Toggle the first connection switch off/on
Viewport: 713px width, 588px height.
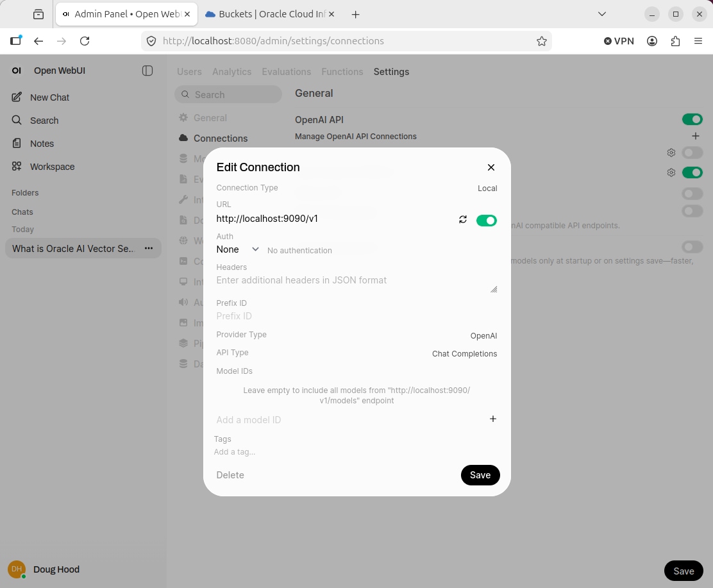pyautogui.click(x=692, y=153)
